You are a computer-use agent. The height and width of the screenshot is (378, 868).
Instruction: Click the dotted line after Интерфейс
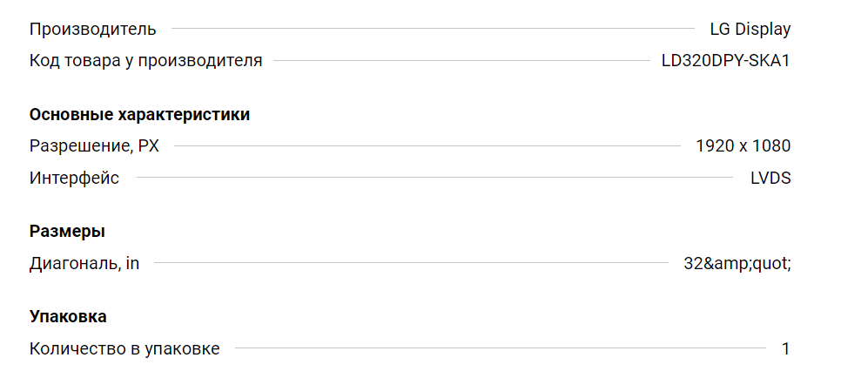click(x=434, y=178)
